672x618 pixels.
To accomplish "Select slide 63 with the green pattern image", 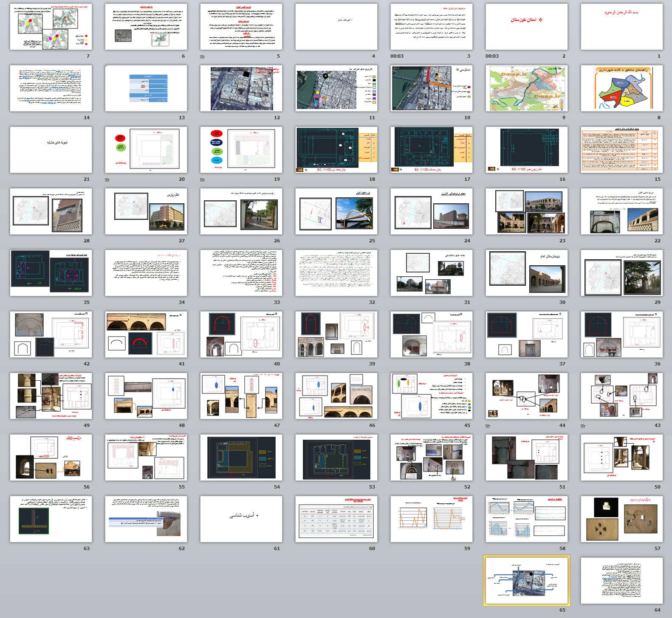I will point(51,519).
